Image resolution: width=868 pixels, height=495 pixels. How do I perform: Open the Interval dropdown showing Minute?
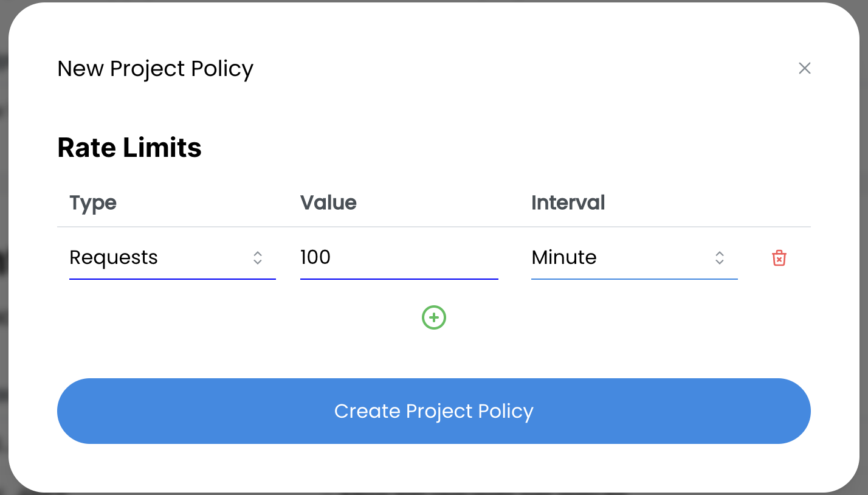click(x=634, y=258)
